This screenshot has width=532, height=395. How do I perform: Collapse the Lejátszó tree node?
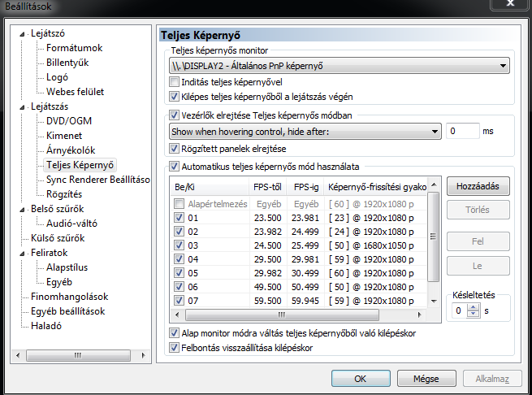click(x=22, y=34)
